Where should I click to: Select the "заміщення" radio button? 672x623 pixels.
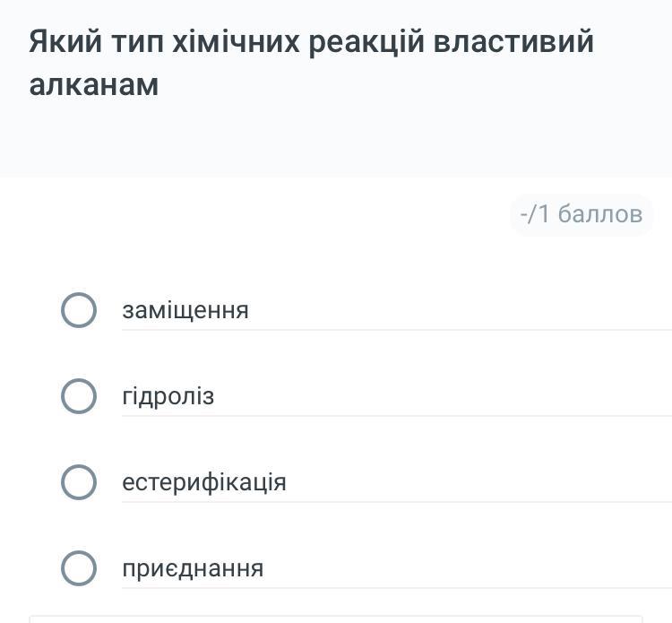[x=79, y=310]
